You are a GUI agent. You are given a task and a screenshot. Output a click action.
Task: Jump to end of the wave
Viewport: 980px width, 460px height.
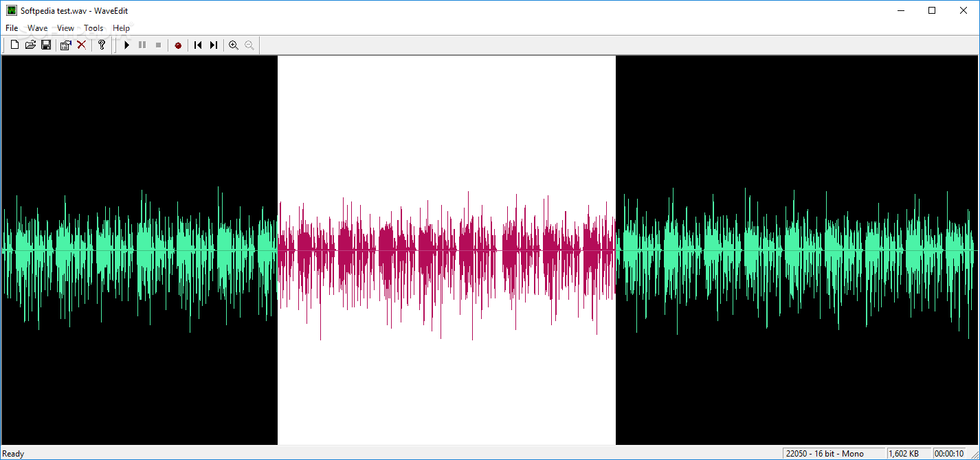coord(214,45)
